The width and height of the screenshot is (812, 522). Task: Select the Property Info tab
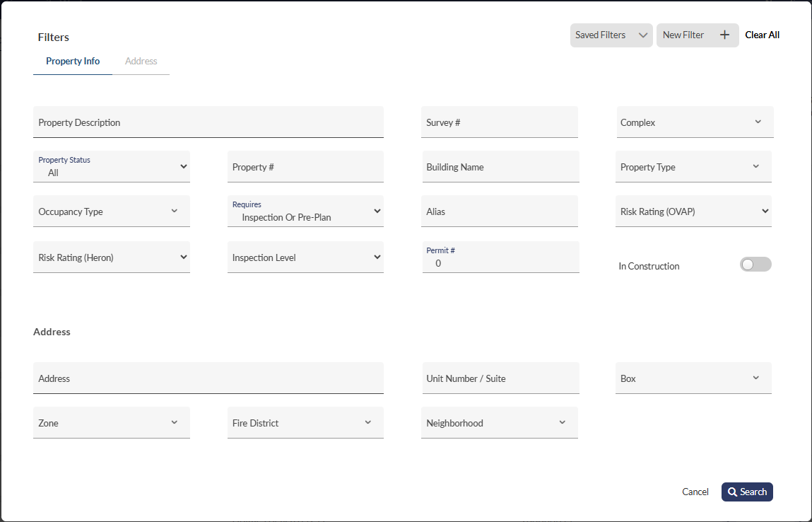pyautogui.click(x=73, y=61)
